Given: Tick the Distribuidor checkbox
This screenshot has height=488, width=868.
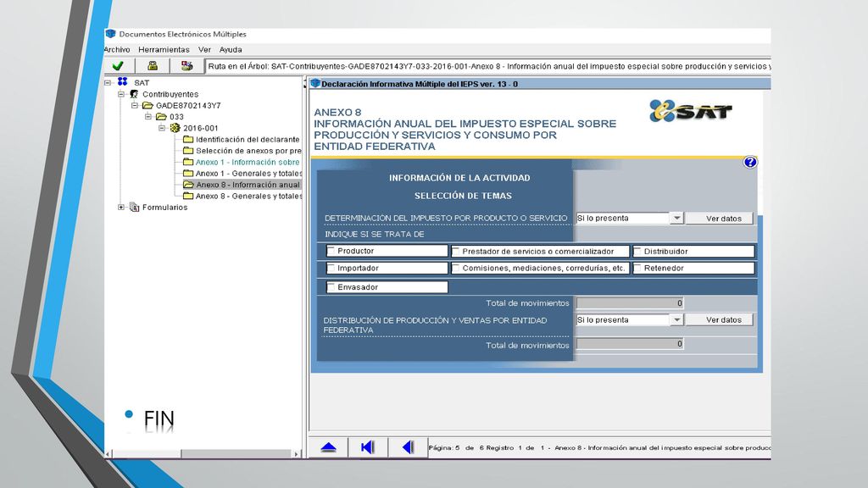Looking at the screenshot, I should tap(637, 252).
